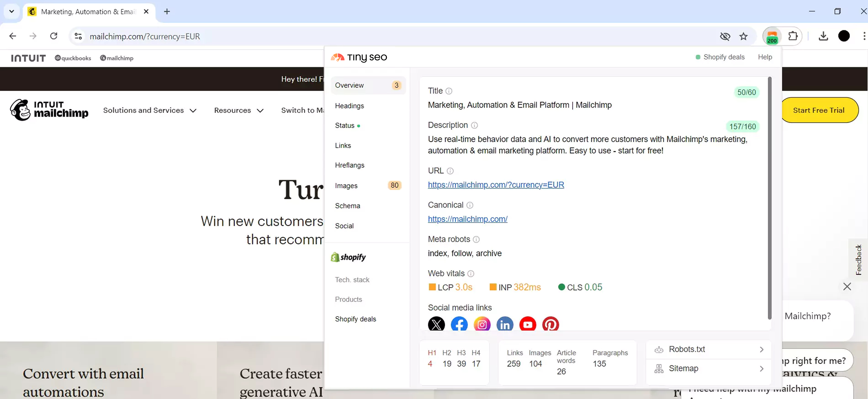Go forward with the arrow button
This screenshot has height=399, width=868.
coord(33,36)
